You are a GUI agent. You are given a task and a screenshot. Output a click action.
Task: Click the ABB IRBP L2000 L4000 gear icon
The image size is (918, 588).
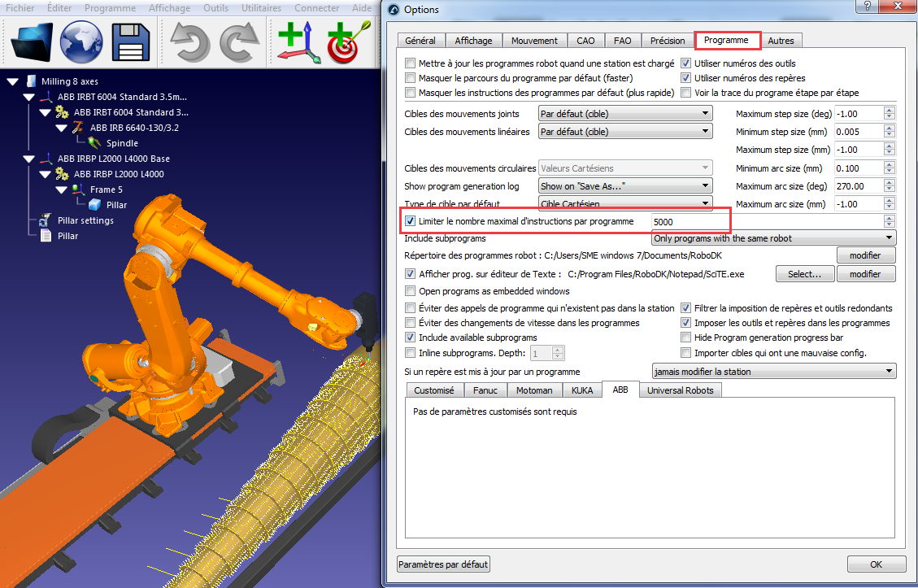coord(62,174)
